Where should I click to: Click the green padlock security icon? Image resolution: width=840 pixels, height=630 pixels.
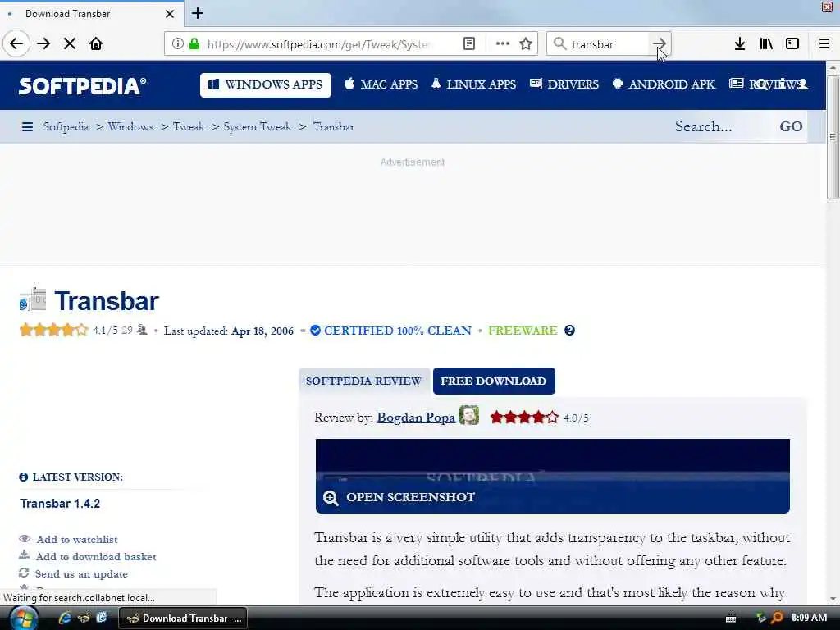(x=194, y=44)
